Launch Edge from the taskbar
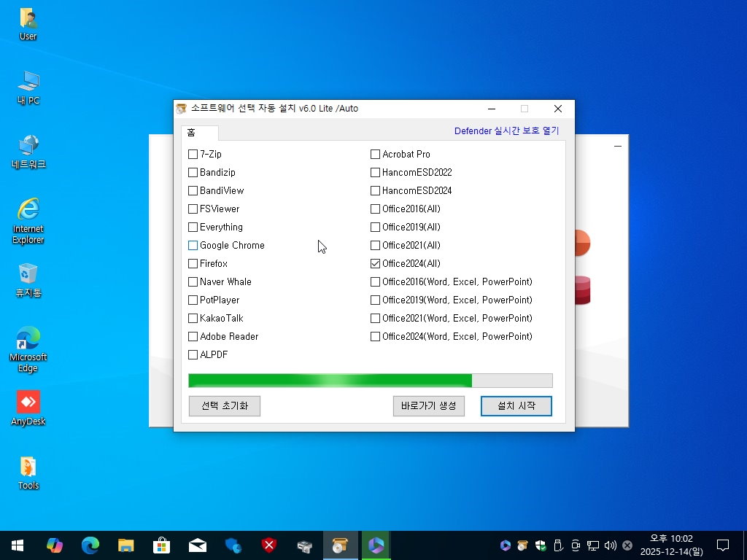The width and height of the screenshot is (747, 560). (90, 545)
